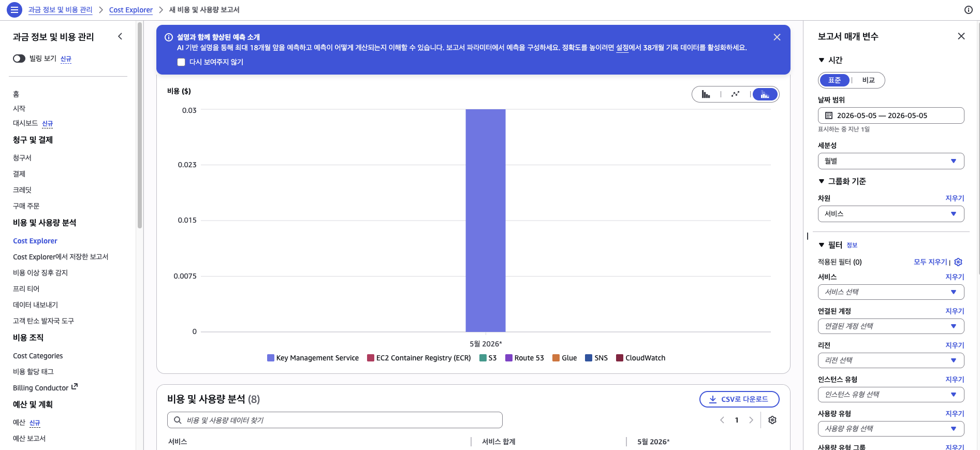Image resolution: width=980 pixels, height=450 pixels.
Task: Open the granularity monthly dropdown
Action: coord(891,161)
